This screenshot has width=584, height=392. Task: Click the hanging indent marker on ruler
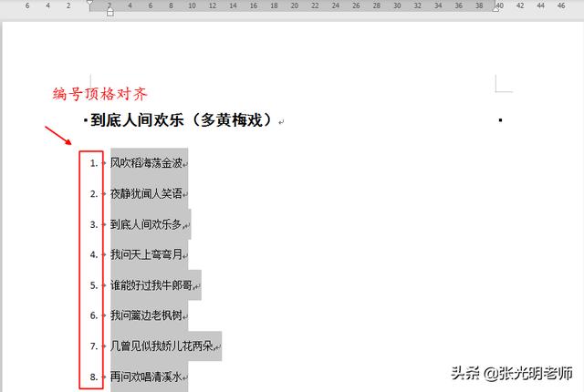pyautogui.click(x=110, y=11)
